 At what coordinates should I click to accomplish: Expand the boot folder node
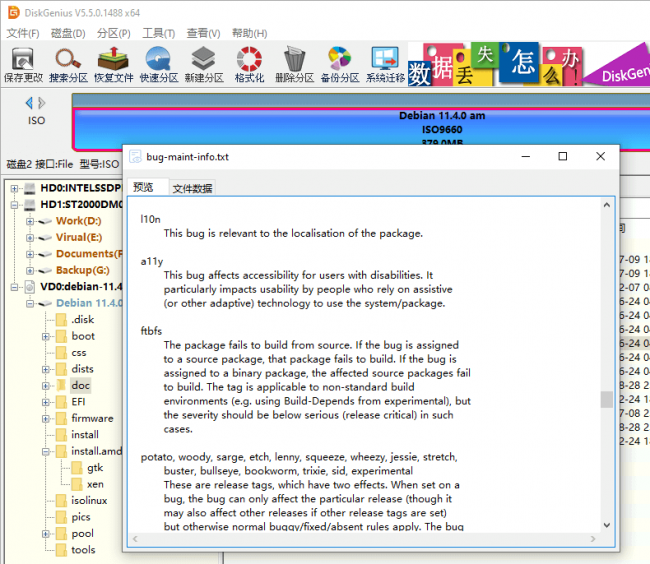pyautogui.click(x=46, y=336)
